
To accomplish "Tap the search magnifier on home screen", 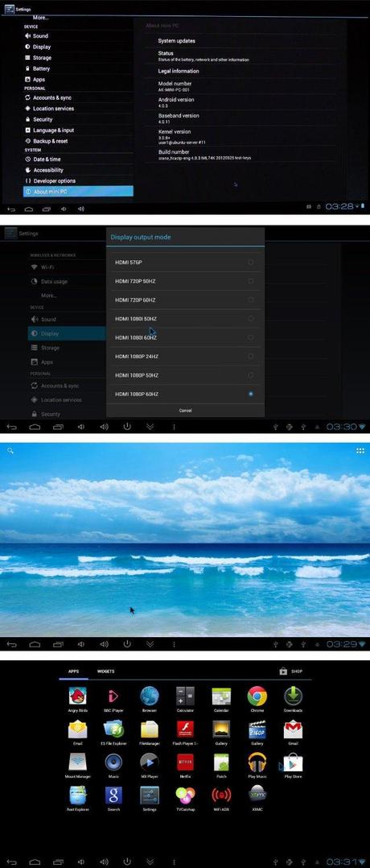I will point(10,451).
